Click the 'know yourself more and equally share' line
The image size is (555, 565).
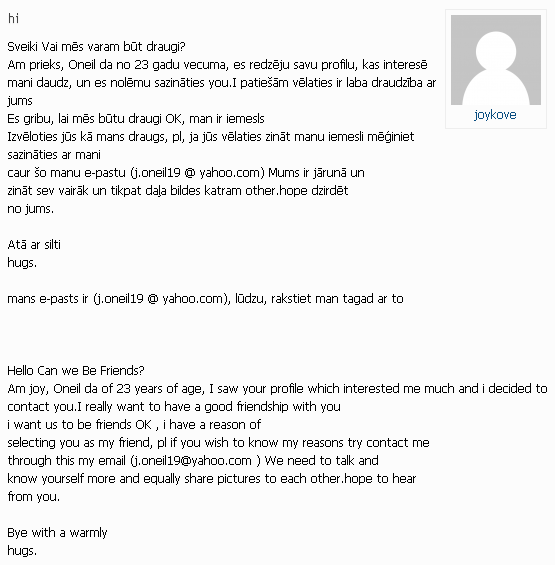[x=212, y=479]
